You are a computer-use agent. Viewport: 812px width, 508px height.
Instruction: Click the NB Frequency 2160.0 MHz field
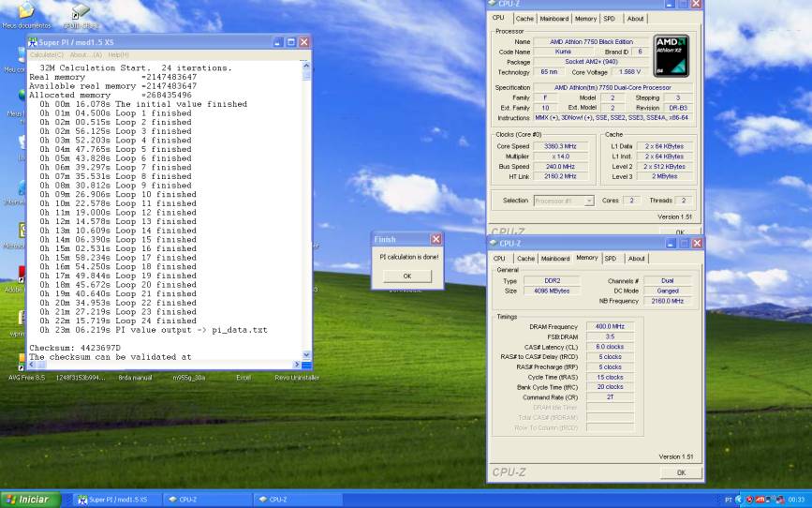(668, 301)
